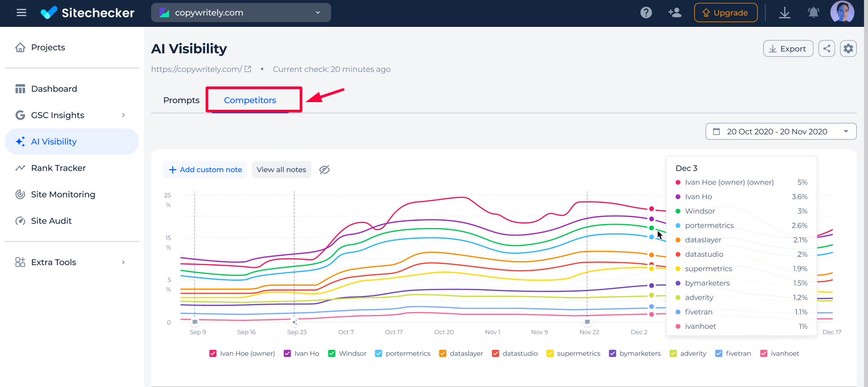Click the Add custom note button

tap(205, 170)
